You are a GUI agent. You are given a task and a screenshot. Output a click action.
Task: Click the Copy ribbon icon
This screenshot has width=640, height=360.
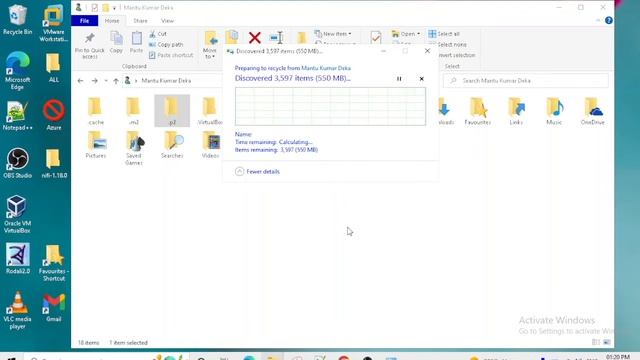[x=116, y=42]
